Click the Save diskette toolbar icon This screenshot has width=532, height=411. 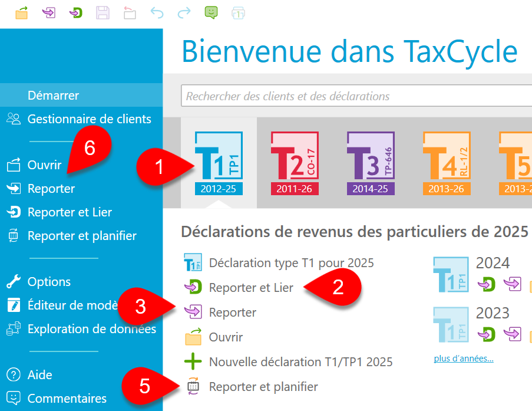click(x=103, y=13)
